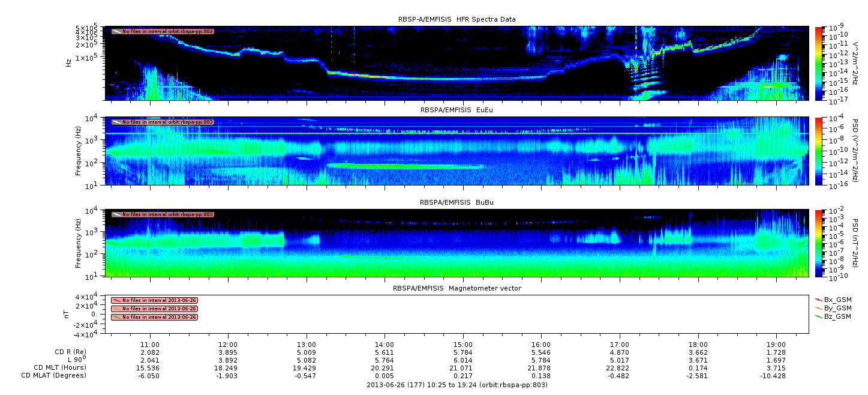This screenshot has width=868, height=395.
Task: Click the red Bx_GSM legend line icon
Action: pyautogui.click(x=819, y=299)
